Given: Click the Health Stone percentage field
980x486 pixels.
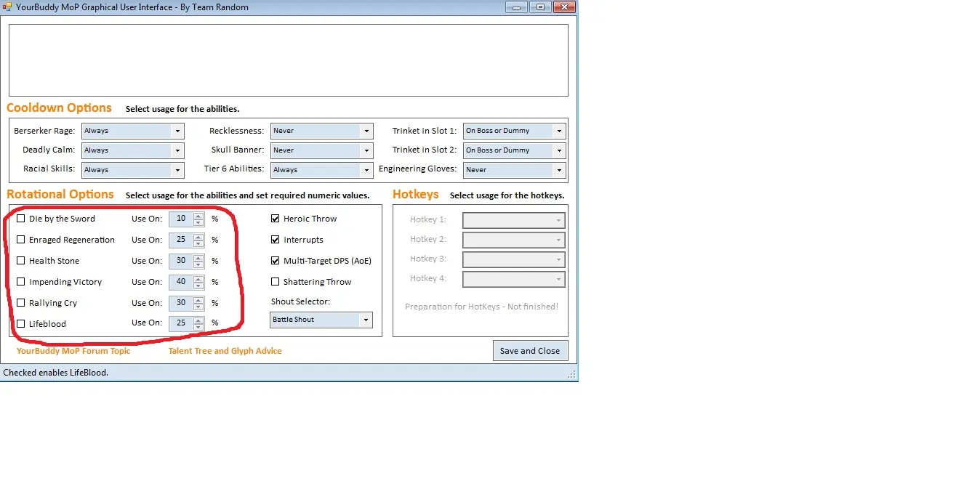Looking at the screenshot, I should 181,261.
